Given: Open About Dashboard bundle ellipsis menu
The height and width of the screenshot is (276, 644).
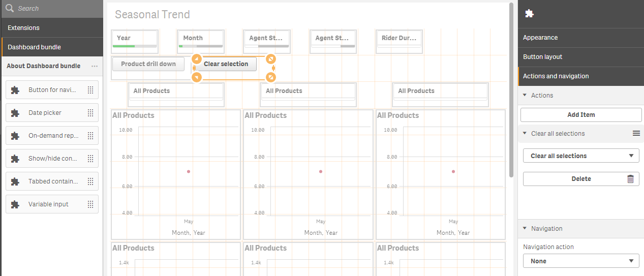Looking at the screenshot, I should [x=95, y=66].
